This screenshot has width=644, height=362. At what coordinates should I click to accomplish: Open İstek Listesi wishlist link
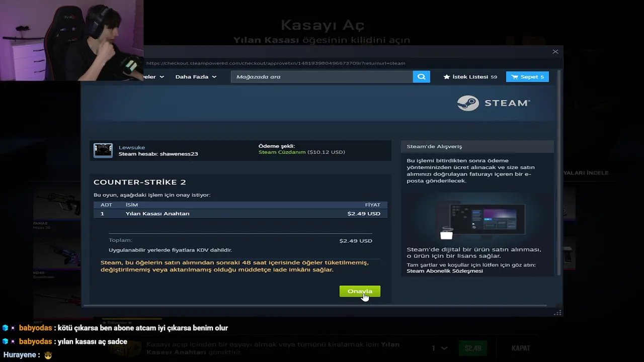pyautogui.click(x=470, y=77)
